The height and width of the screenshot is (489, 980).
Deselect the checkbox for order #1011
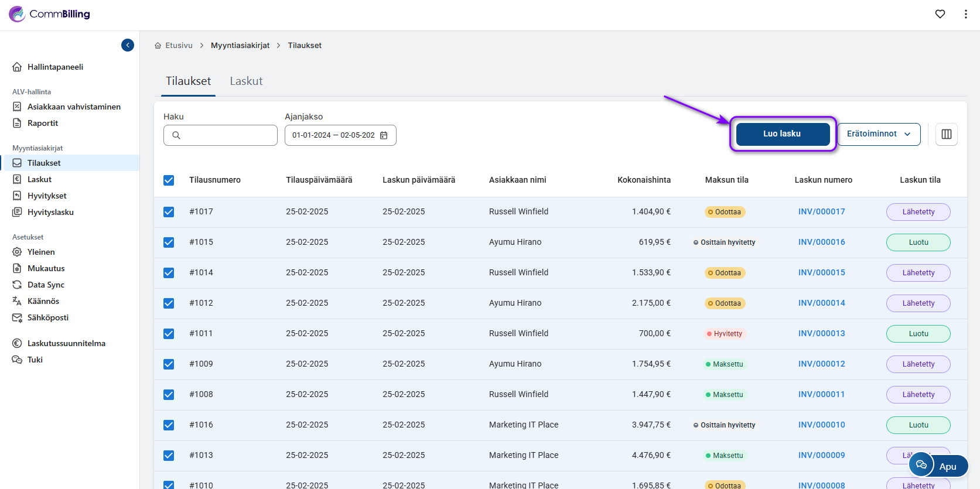[x=169, y=334]
